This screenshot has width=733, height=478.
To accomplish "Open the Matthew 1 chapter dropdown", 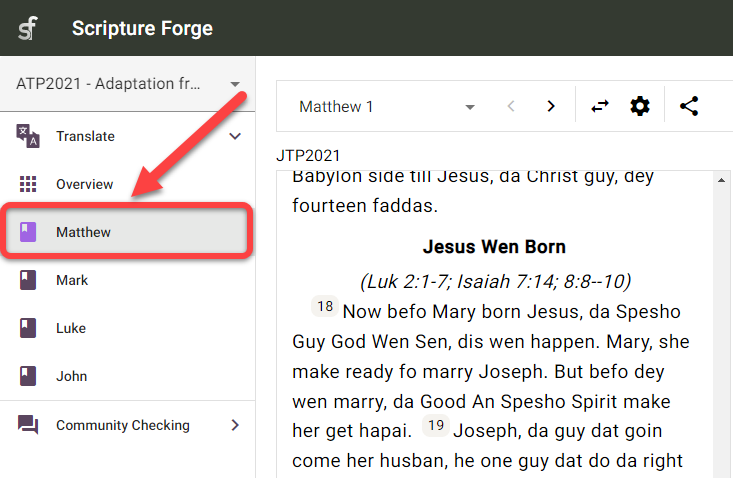I will click(386, 106).
